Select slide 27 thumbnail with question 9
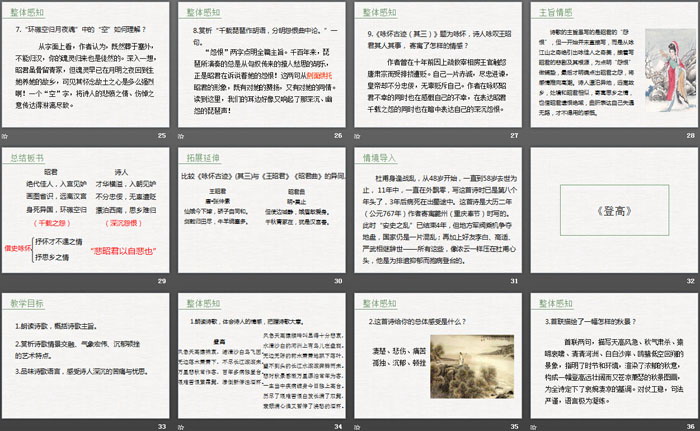The image size is (700, 431). tap(438, 65)
